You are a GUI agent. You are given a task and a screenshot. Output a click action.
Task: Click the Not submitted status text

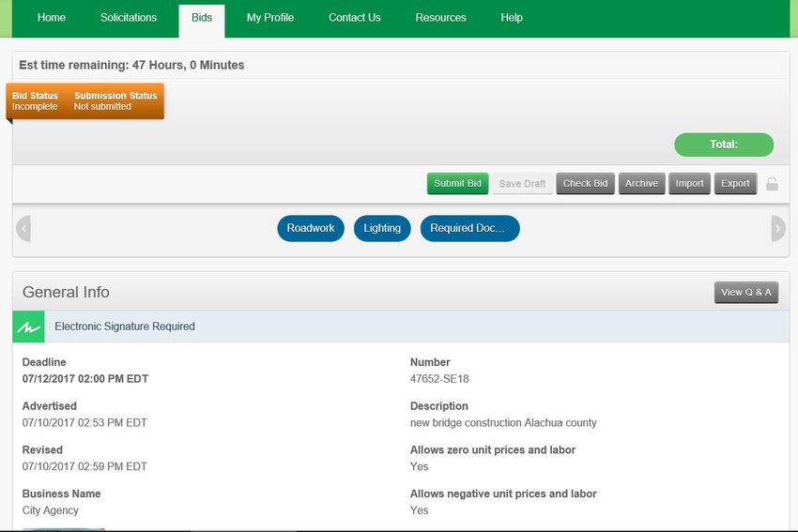click(102, 106)
